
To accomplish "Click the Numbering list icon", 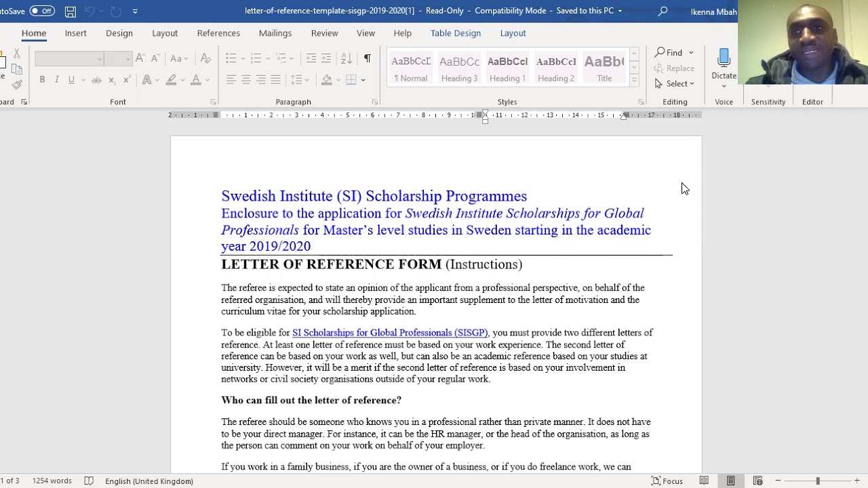I will (256, 58).
